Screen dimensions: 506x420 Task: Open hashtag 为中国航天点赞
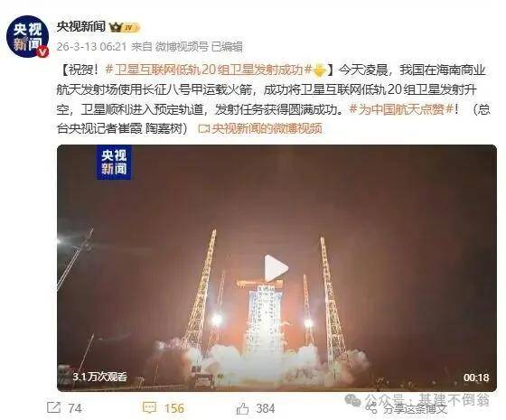click(402, 109)
